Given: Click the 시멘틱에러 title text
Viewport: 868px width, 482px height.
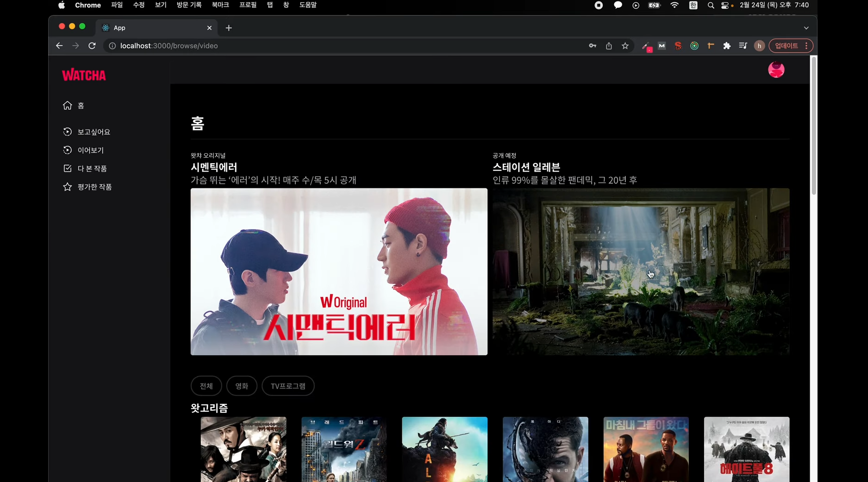Looking at the screenshot, I should (x=214, y=167).
